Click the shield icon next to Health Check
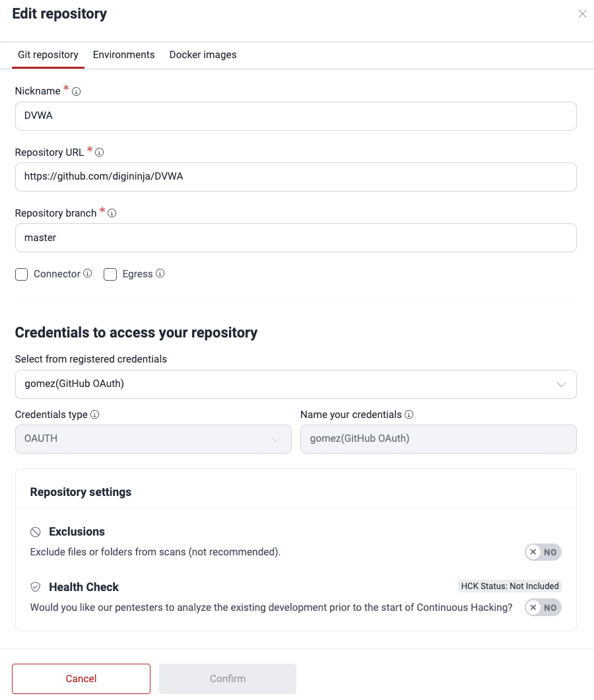This screenshot has width=594, height=700. click(35, 587)
